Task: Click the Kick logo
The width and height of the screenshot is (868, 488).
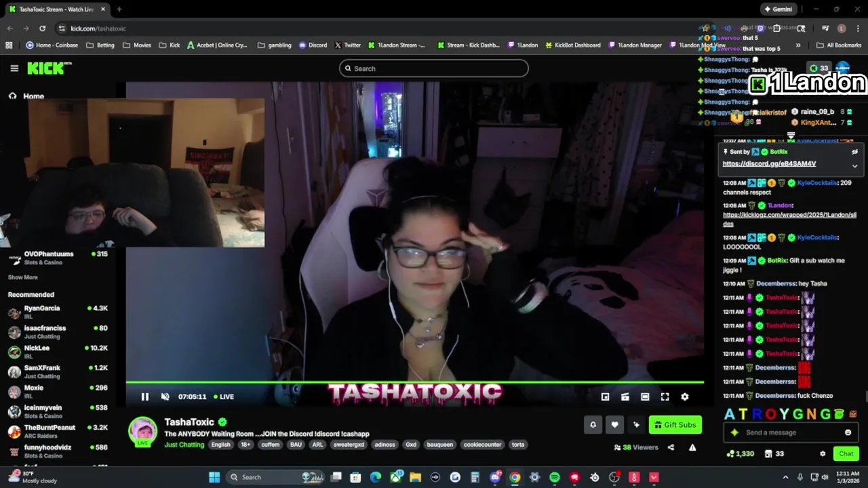Action: coord(49,68)
